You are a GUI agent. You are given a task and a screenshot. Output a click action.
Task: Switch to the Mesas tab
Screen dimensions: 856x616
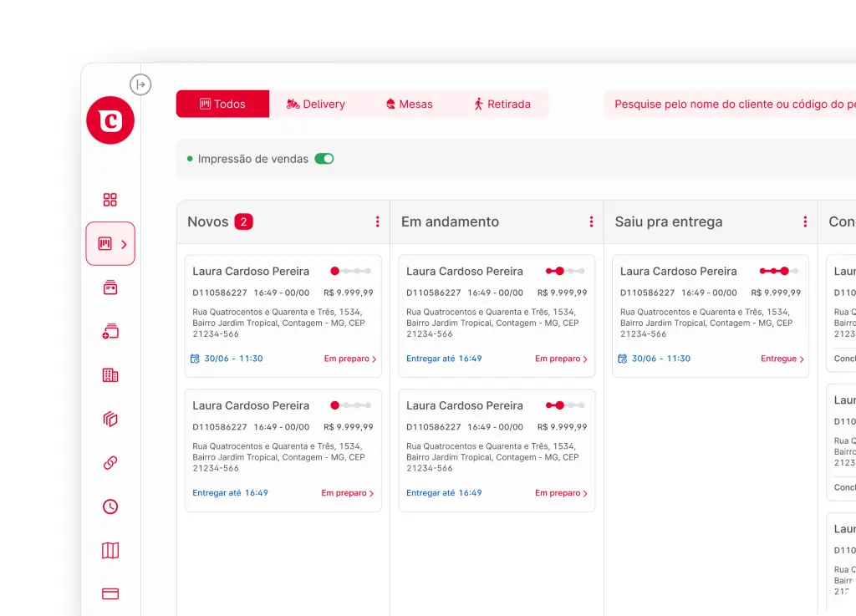coord(409,104)
